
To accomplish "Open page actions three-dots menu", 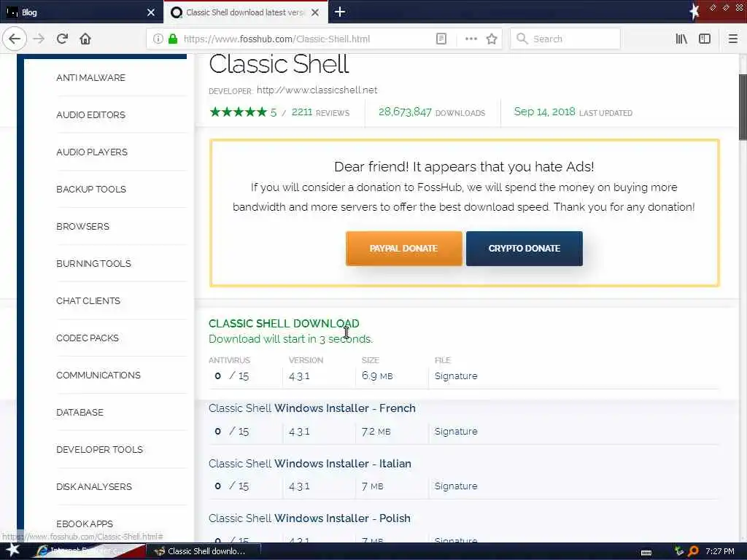I will click(471, 39).
